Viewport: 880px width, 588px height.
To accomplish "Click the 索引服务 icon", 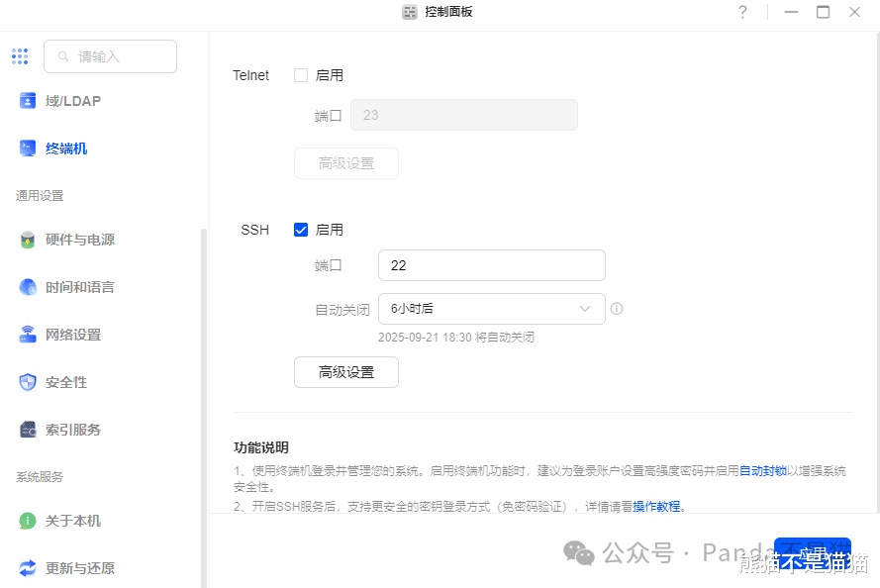I will tap(28, 430).
